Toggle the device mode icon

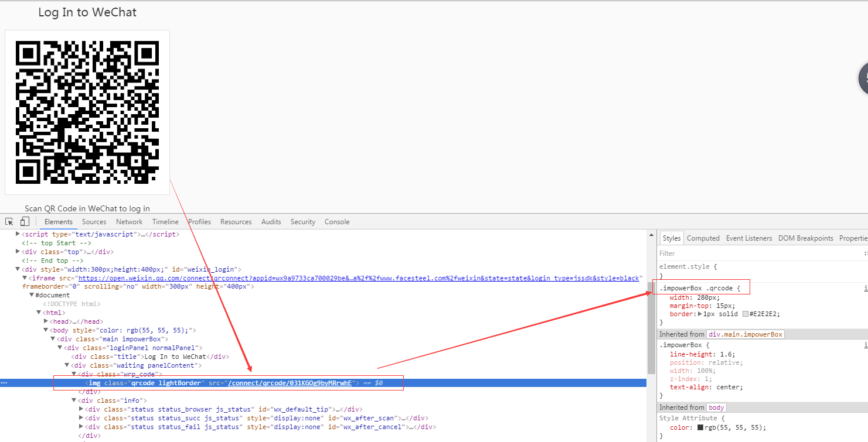point(25,222)
